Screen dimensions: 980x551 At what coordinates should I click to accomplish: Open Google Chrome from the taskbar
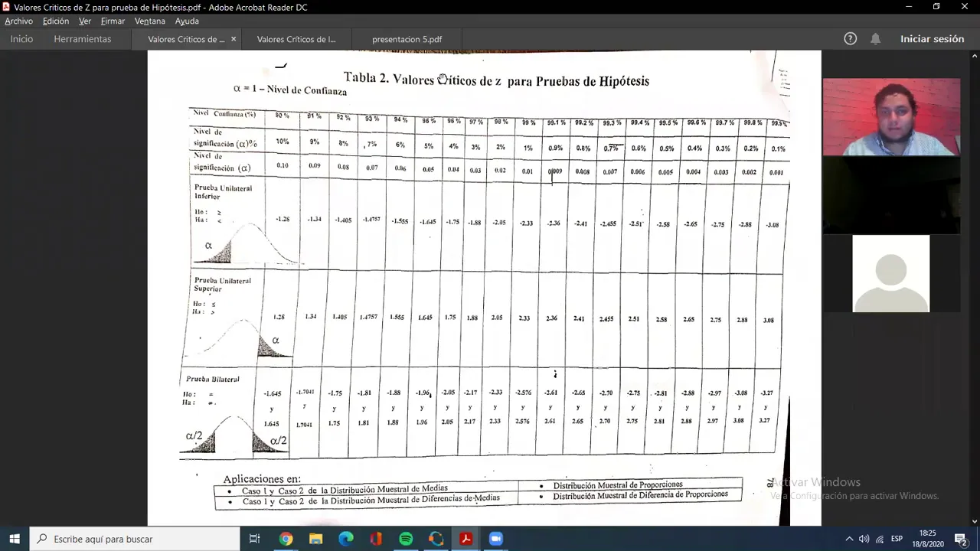click(286, 539)
